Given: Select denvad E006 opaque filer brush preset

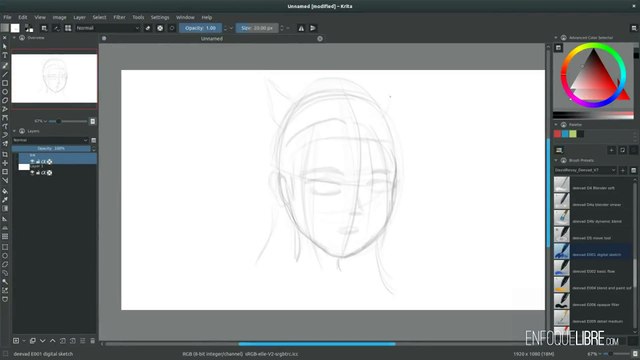Looking at the screenshot, I should (x=593, y=301).
